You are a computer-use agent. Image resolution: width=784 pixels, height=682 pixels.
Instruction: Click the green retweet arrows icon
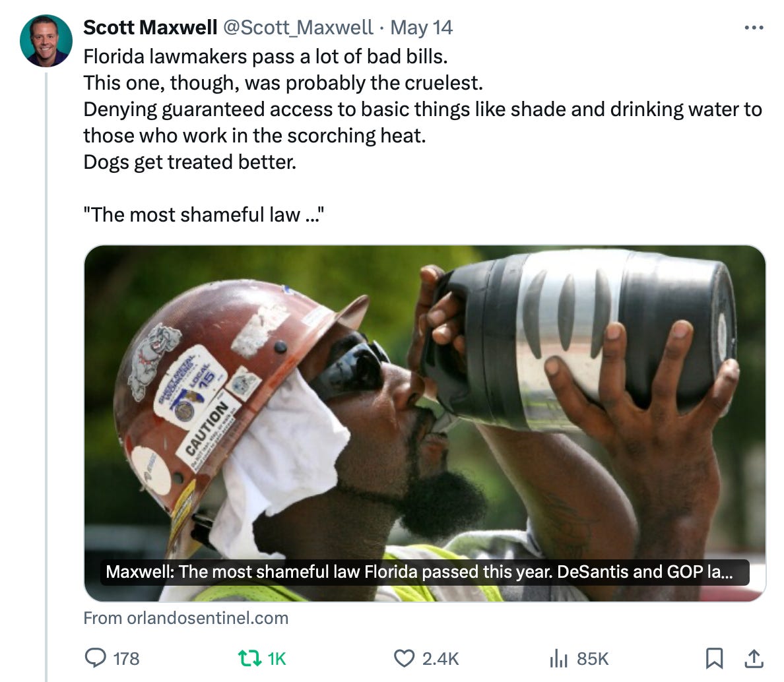pos(249,658)
